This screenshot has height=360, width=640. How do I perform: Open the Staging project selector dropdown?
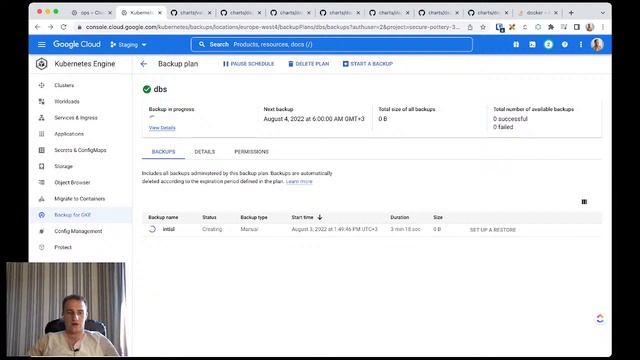click(128, 44)
